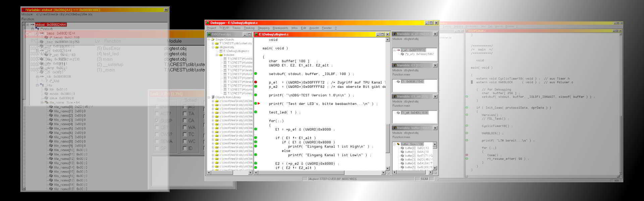Collapse the buffer Size array node
Image resolution: width=644 pixels, height=201 pixels.
394,144
